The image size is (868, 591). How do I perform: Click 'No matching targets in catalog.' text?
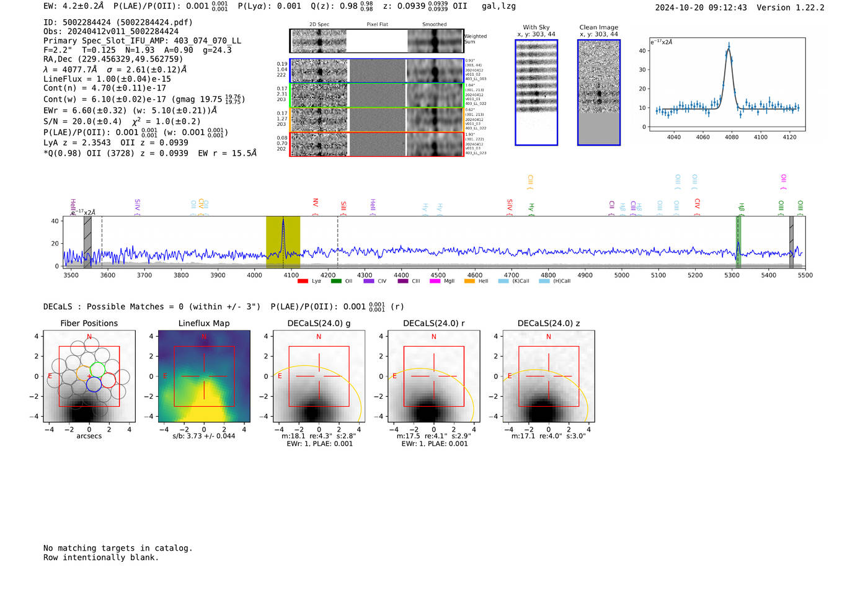(x=118, y=548)
